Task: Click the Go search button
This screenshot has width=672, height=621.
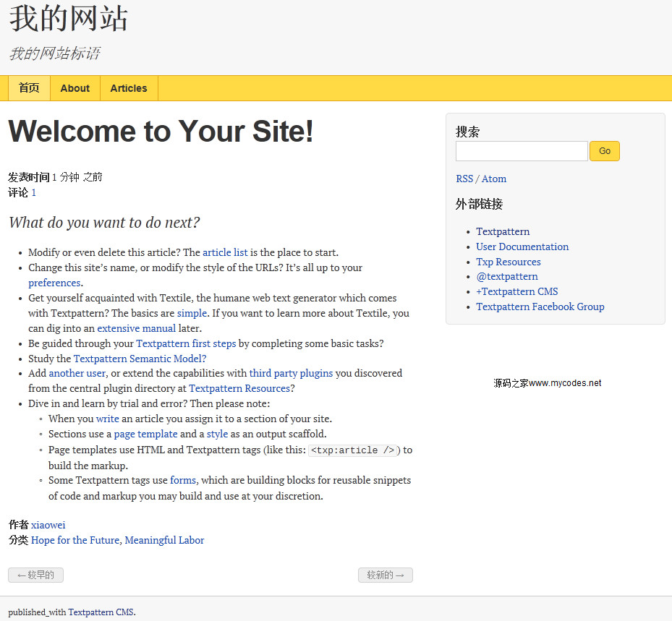Action: [x=604, y=151]
